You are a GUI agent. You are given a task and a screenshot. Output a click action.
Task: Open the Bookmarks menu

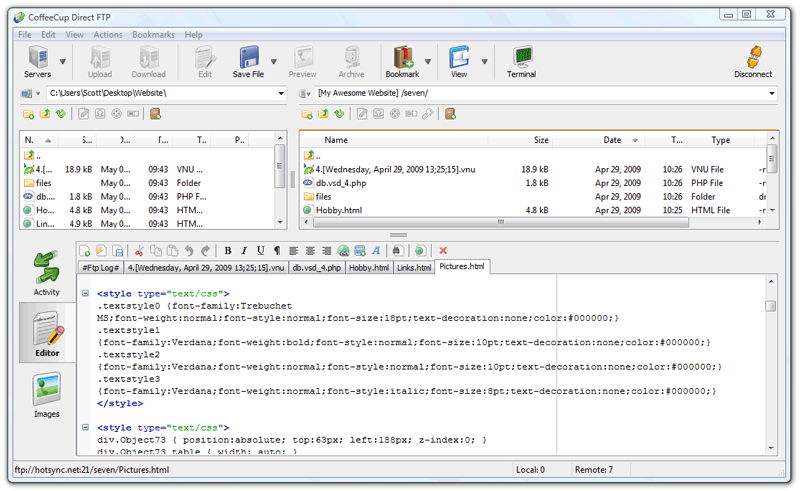[153, 35]
